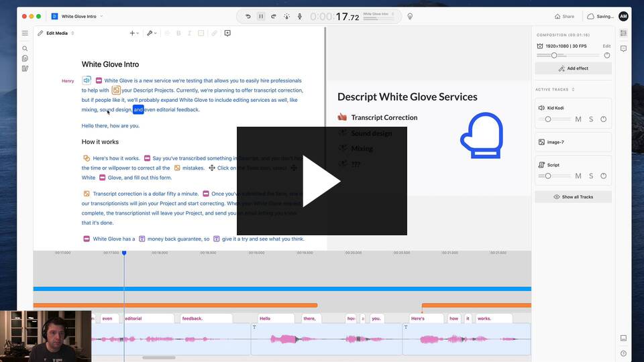
Task: Click 'feedback.' word in timeline
Action: [x=207, y=318]
